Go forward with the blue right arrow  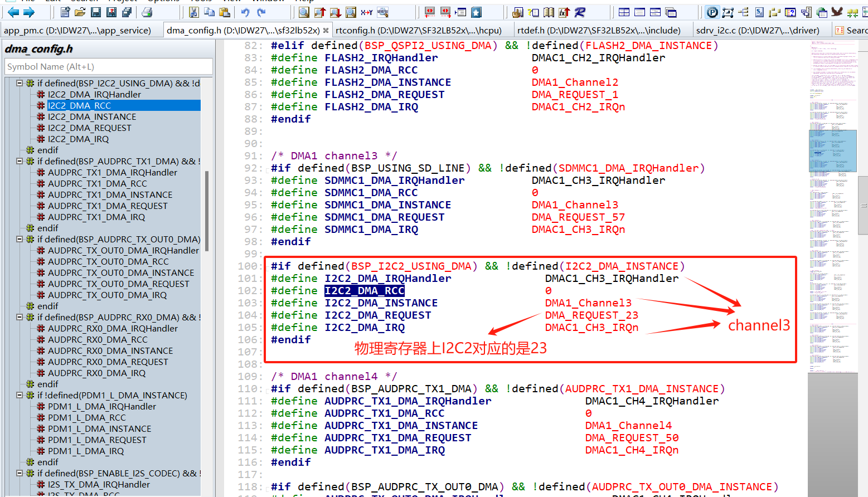point(29,12)
